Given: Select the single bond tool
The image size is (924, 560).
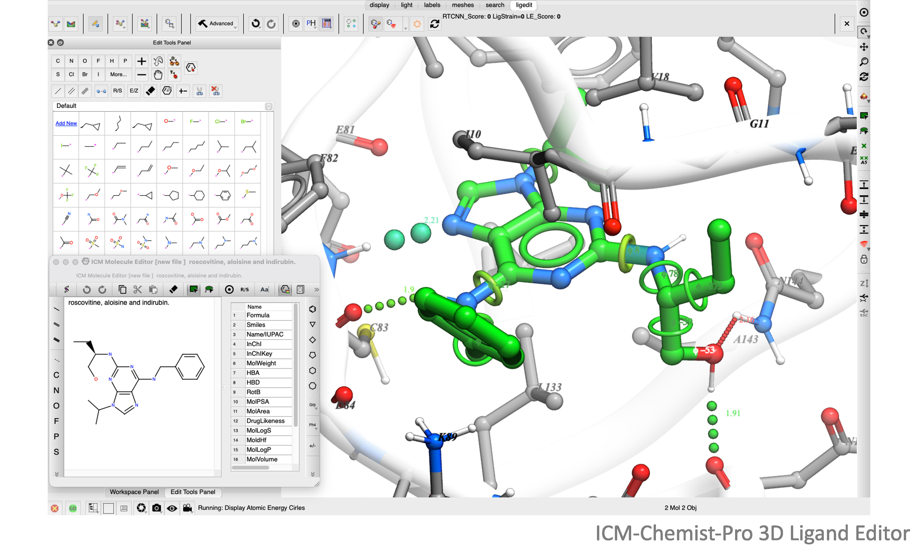Looking at the screenshot, I should pyautogui.click(x=58, y=91).
